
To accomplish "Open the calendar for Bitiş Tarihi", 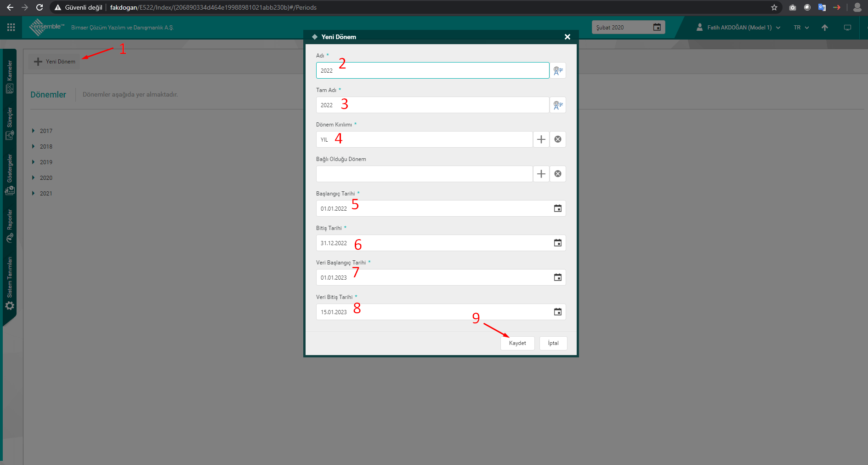I will click(x=558, y=243).
